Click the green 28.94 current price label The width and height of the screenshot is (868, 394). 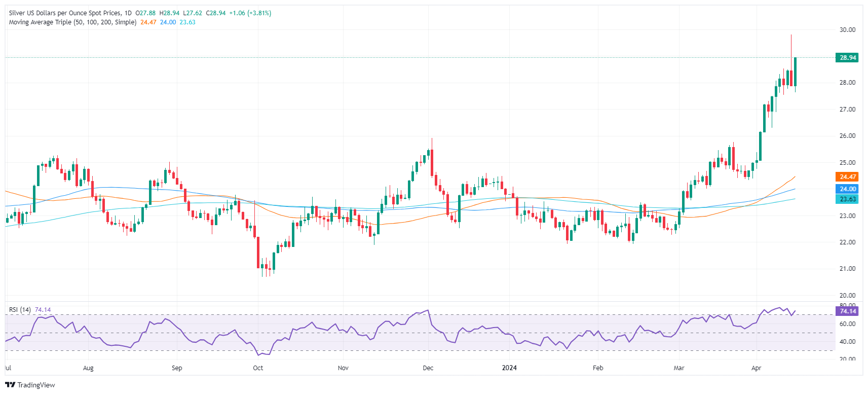point(847,58)
